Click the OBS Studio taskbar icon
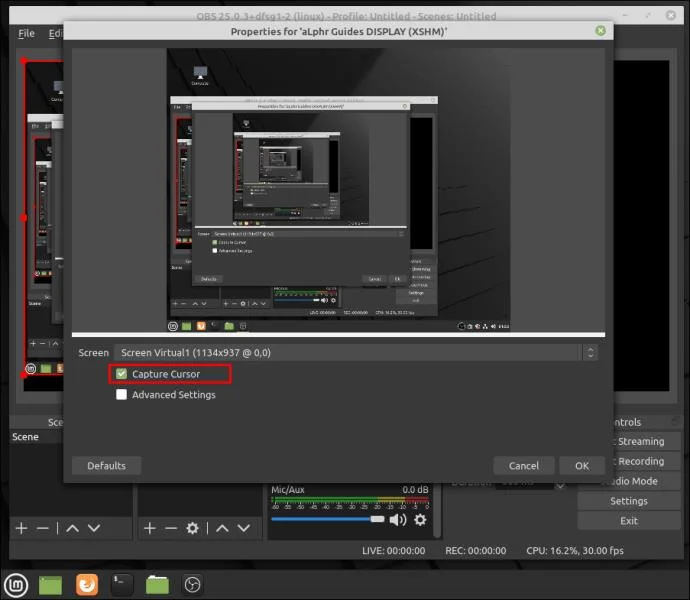The image size is (690, 600). pyautogui.click(x=192, y=585)
